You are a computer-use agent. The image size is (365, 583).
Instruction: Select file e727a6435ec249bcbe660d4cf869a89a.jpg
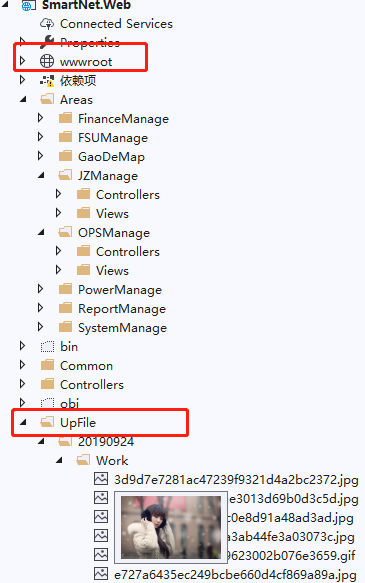pyautogui.click(x=235, y=574)
